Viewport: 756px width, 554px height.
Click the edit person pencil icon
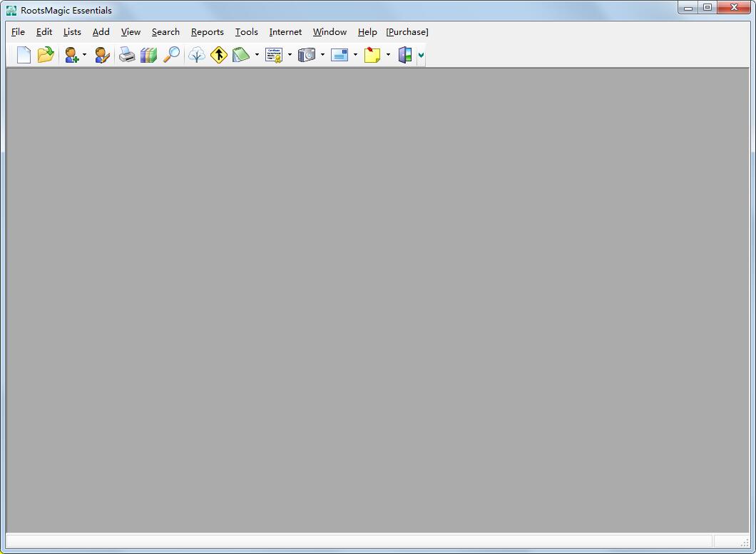pyautogui.click(x=102, y=55)
